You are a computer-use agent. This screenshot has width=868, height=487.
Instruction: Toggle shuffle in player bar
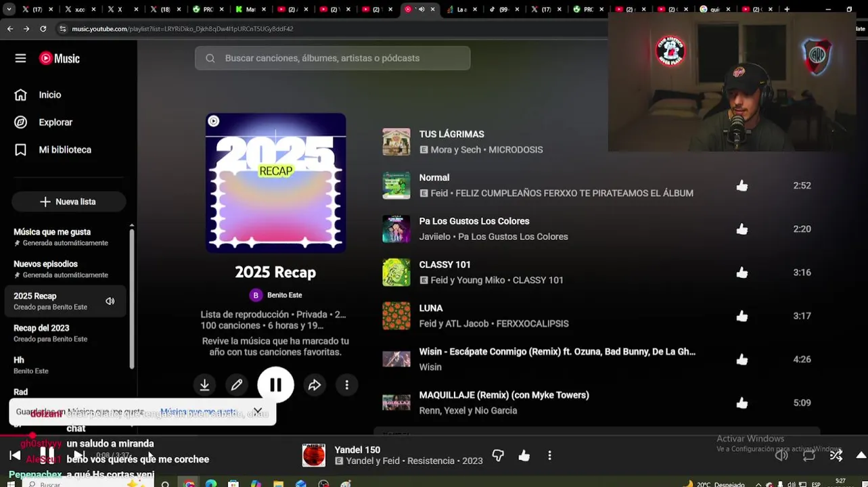[x=836, y=455]
